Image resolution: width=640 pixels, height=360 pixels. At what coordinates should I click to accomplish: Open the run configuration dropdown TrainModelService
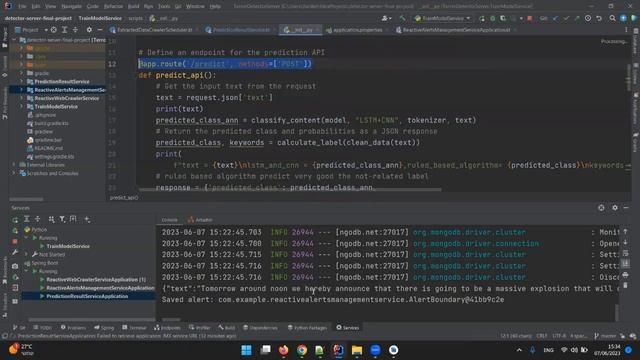tap(442, 18)
